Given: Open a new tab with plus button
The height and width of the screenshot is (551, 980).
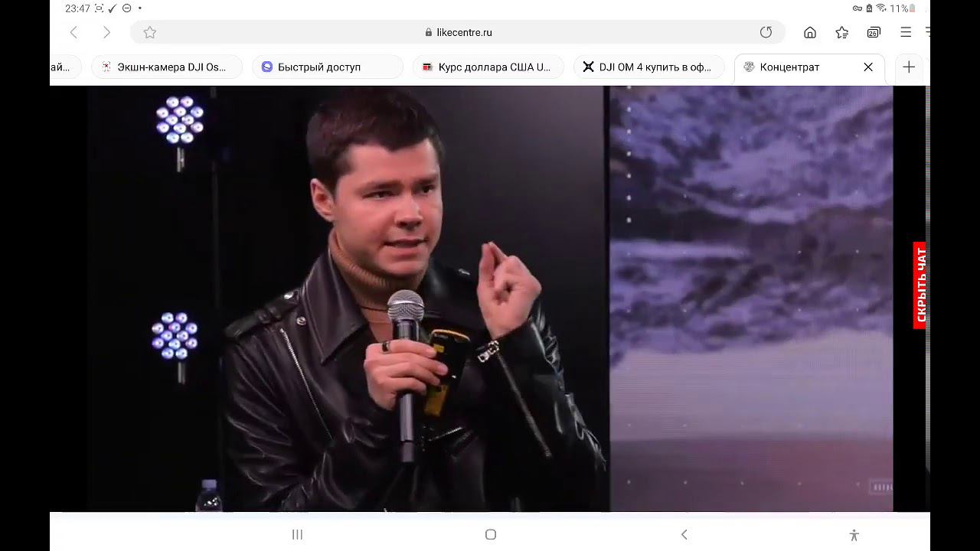Looking at the screenshot, I should click(909, 67).
